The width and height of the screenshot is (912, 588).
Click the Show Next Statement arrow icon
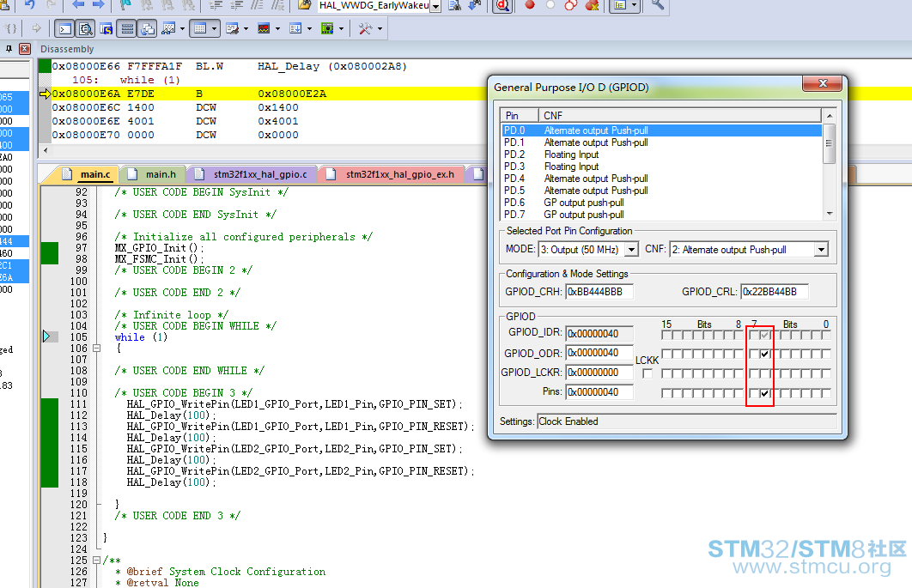(36, 28)
